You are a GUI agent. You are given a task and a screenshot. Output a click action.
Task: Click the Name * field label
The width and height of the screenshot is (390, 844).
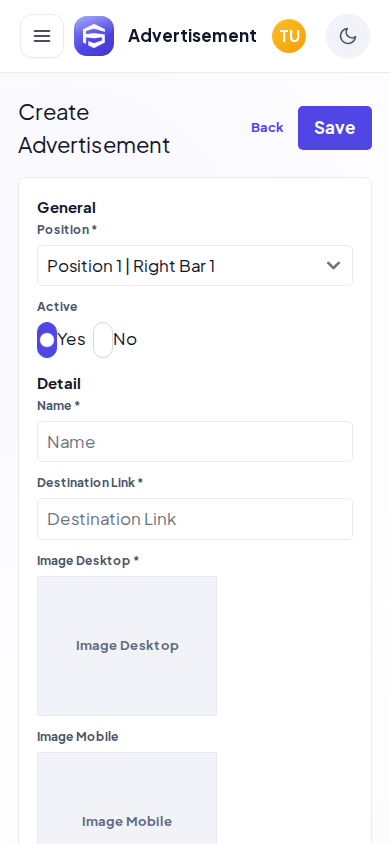click(58, 405)
